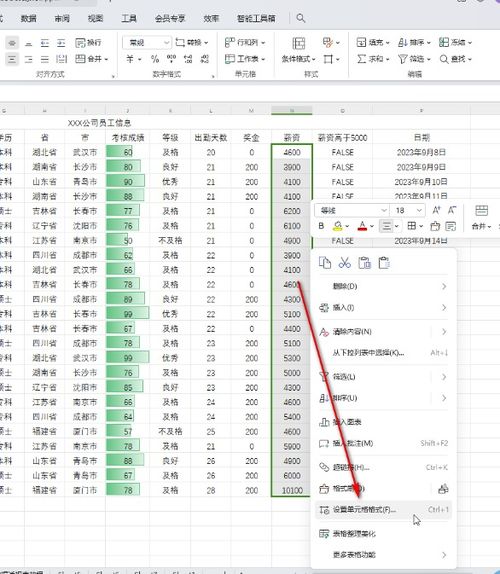
Task: Click the table style icon above 条件格式
Action: pos(299,43)
